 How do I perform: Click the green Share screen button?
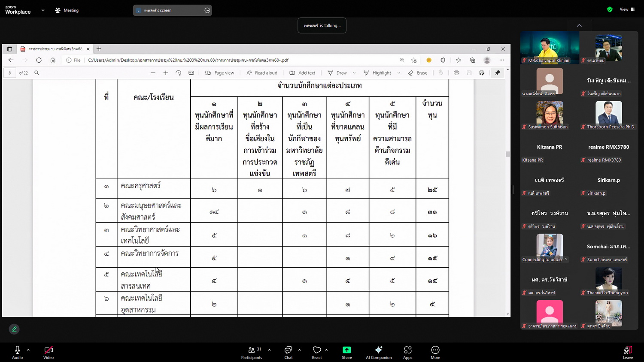346,353
